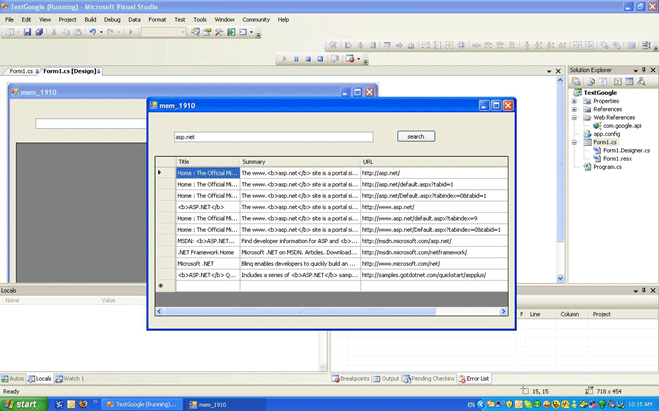Click the Pause debugging icon
The image size is (659, 411).
click(x=296, y=59)
